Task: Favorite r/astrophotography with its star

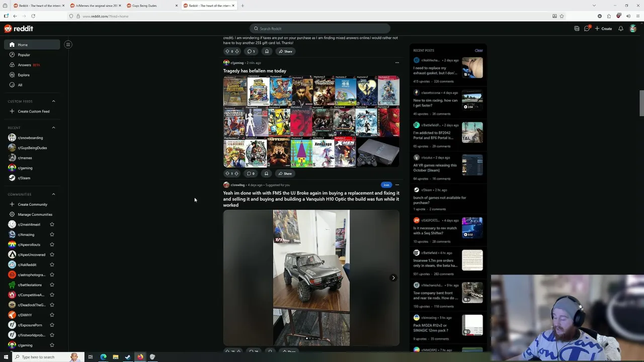Action: click(52, 275)
